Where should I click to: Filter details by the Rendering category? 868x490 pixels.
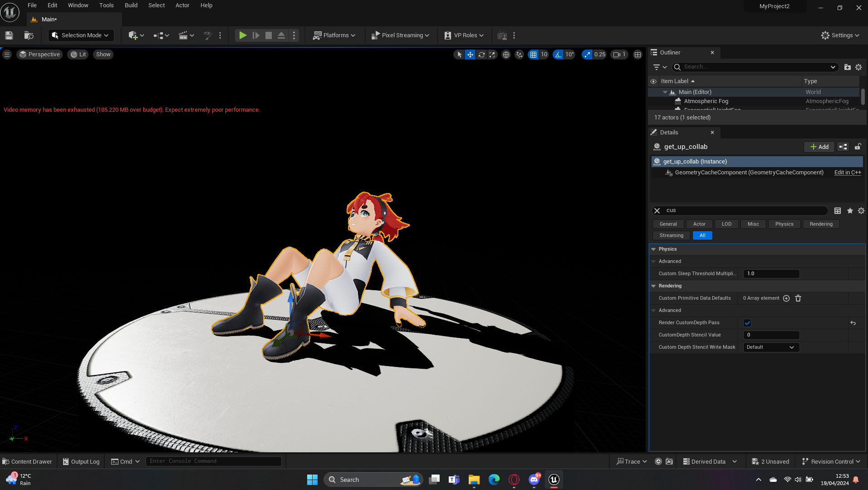coord(821,224)
